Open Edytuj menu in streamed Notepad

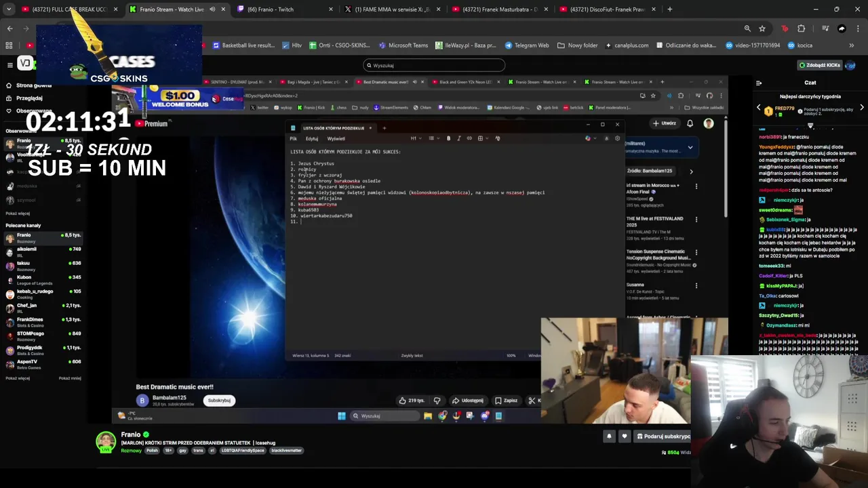pyautogui.click(x=312, y=138)
